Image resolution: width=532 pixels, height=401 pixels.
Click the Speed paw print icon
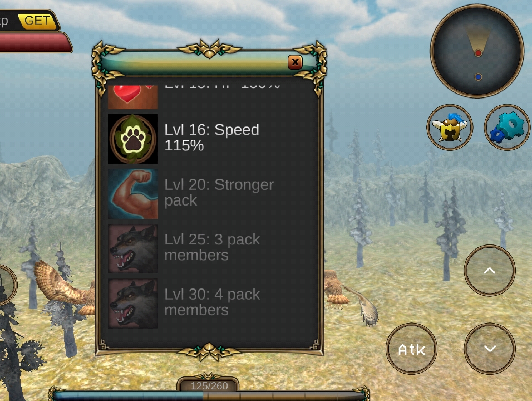[x=133, y=139]
